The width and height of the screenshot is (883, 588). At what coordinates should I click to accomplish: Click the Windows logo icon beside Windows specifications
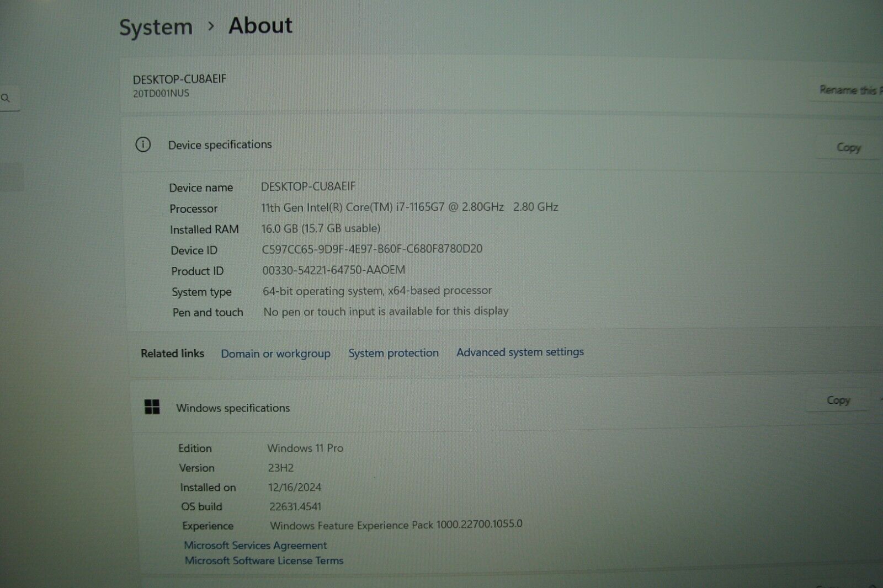[152, 407]
